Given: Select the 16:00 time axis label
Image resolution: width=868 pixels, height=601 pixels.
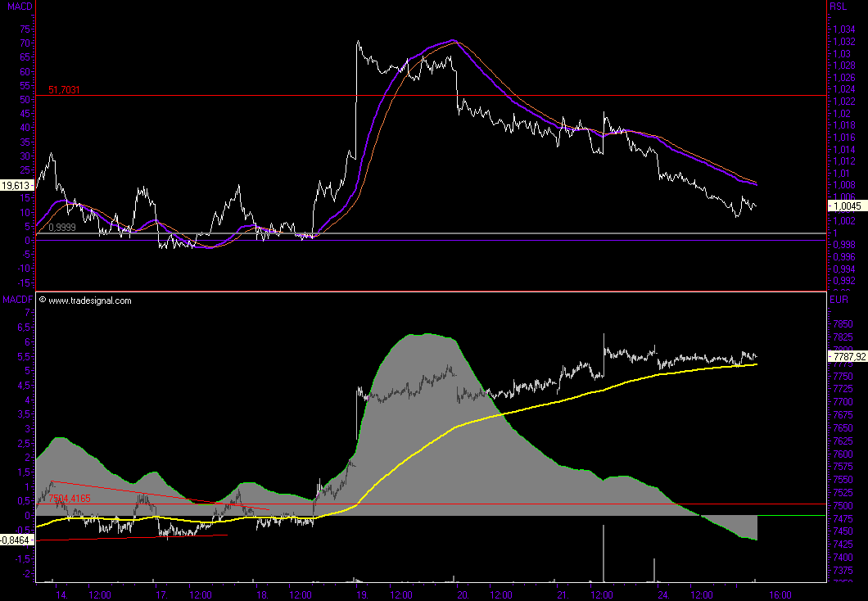Looking at the screenshot, I should click(x=783, y=594).
